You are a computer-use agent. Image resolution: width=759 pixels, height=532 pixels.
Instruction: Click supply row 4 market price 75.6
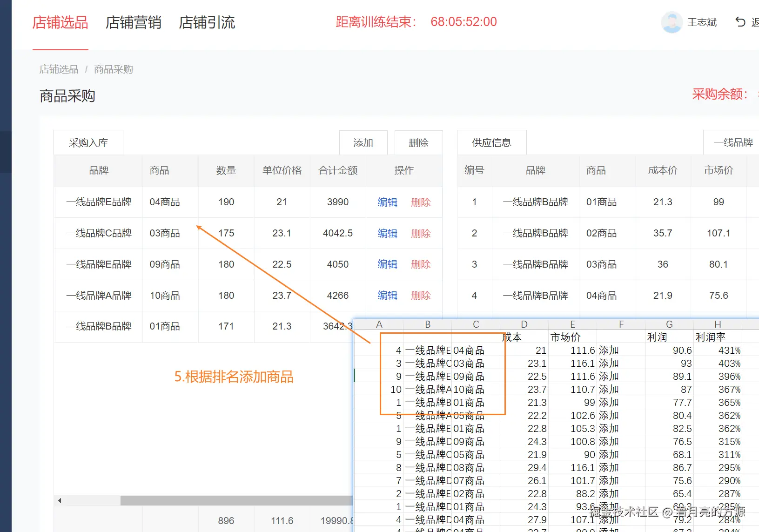(719, 296)
